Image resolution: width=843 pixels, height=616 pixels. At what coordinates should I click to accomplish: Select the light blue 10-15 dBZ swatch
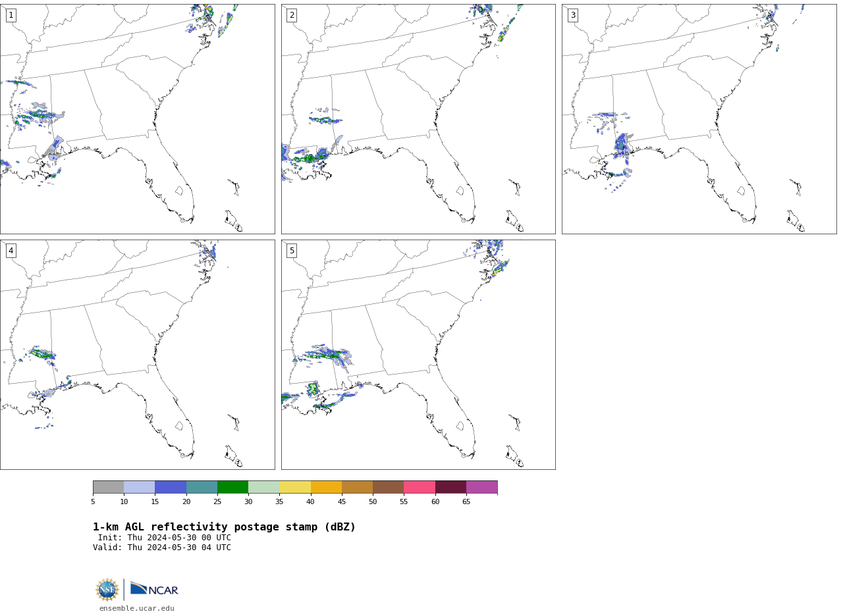[139, 487]
